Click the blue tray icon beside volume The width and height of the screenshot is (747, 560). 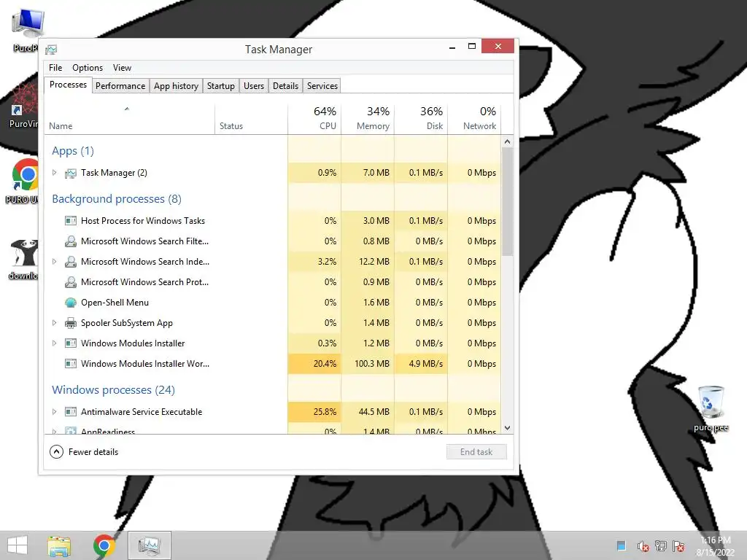(x=622, y=545)
